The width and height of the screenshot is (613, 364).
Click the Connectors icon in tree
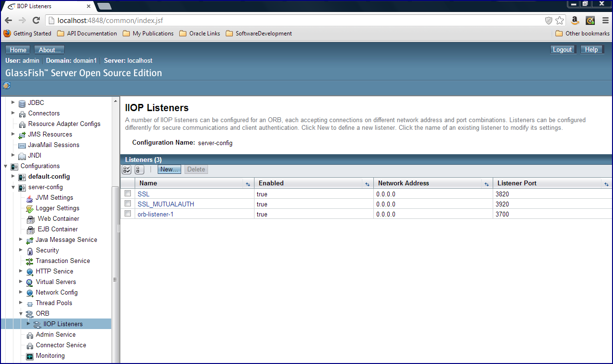click(x=22, y=114)
